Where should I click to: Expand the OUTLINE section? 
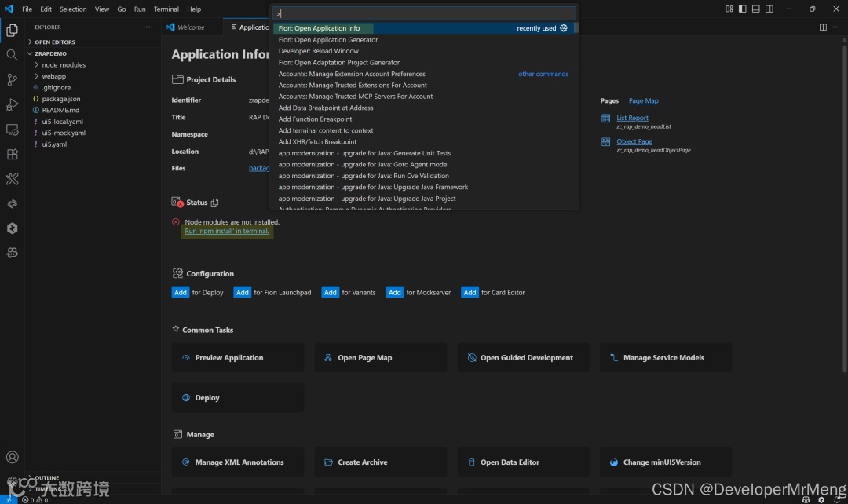click(47, 477)
